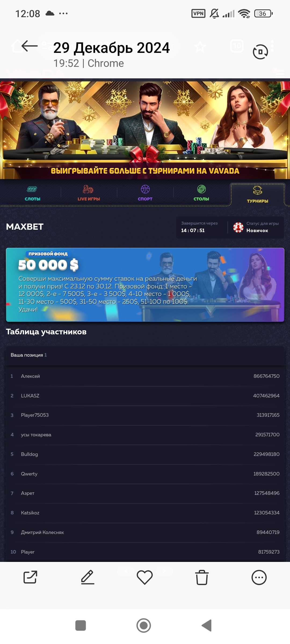Image resolution: width=290 pixels, height=644 pixels.
Task: Open the Столы tab
Action: pos(201,193)
